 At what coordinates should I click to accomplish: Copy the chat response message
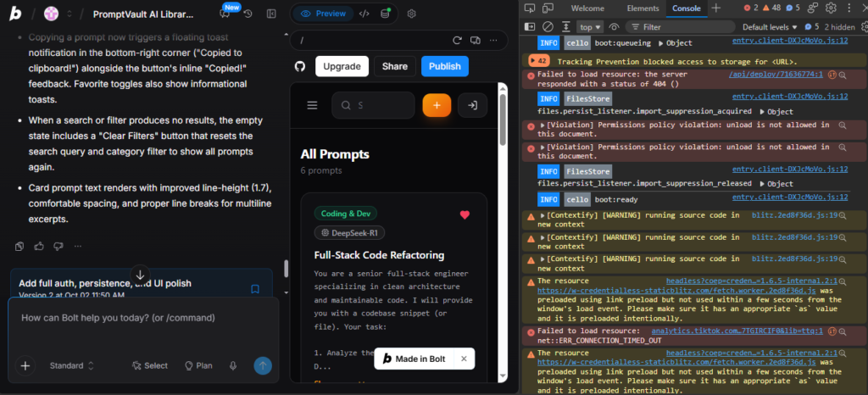(x=19, y=246)
